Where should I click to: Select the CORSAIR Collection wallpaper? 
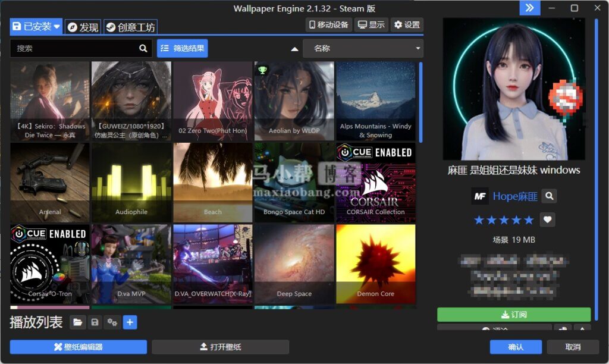pos(376,183)
